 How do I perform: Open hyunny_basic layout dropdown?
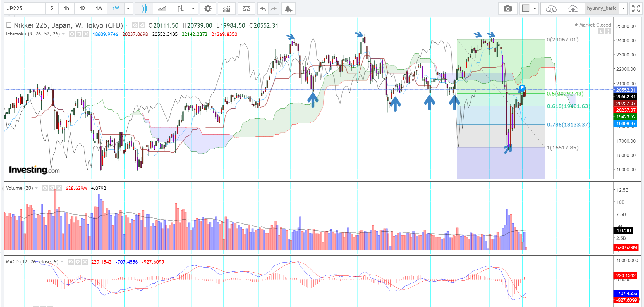[x=623, y=8]
